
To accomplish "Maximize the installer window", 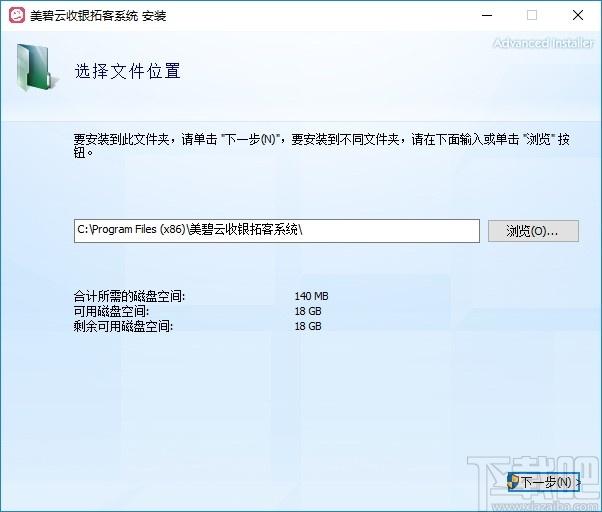I will click(532, 15).
